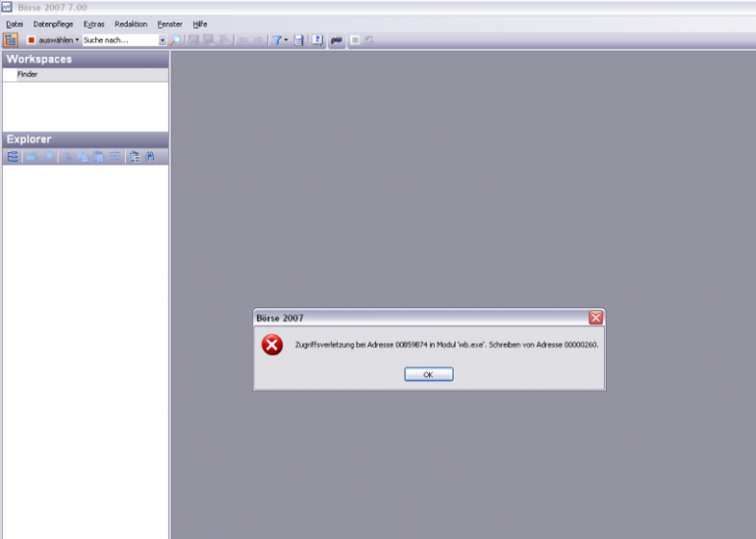This screenshot has width=756, height=539.
Task: Open the calculator toolbar icon
Action: click(298, 40)
